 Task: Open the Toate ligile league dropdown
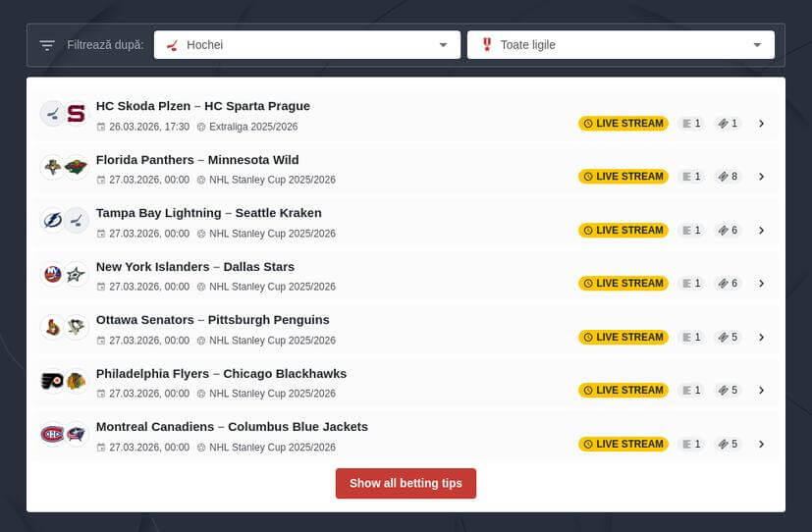(621, 45)
